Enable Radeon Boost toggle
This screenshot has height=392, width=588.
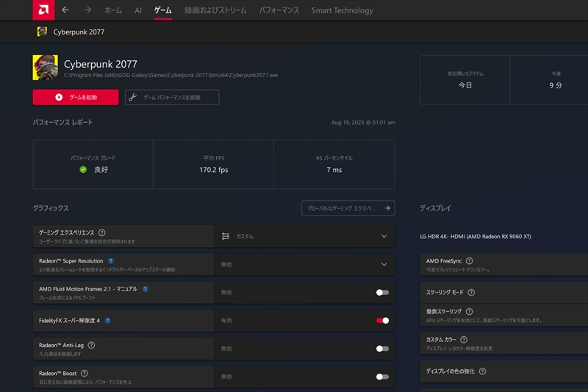382,377
